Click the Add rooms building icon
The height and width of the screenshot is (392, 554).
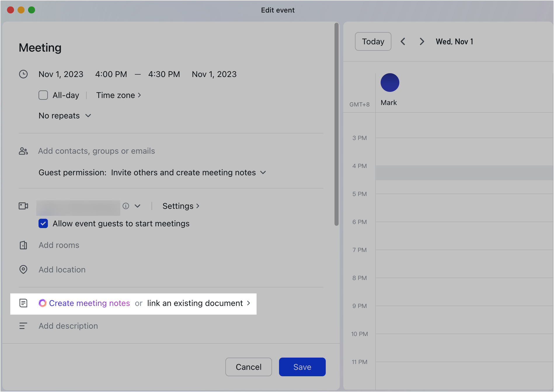(23, 245)
